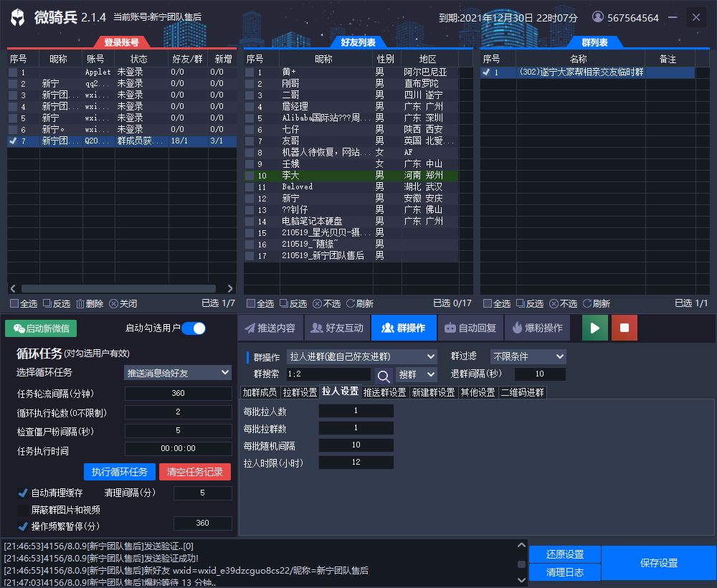
Task: Click the user avatar icon near 567564564
Action: 597,17
